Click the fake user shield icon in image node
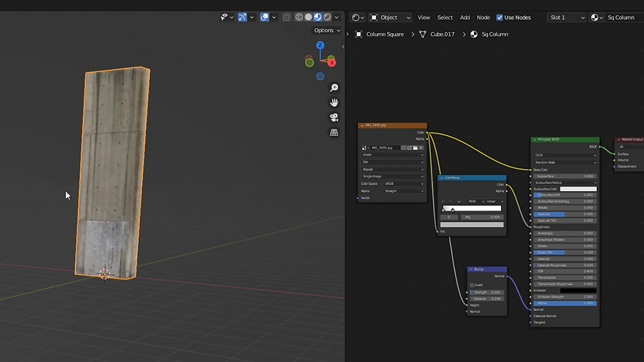 (x=403, y=148)
